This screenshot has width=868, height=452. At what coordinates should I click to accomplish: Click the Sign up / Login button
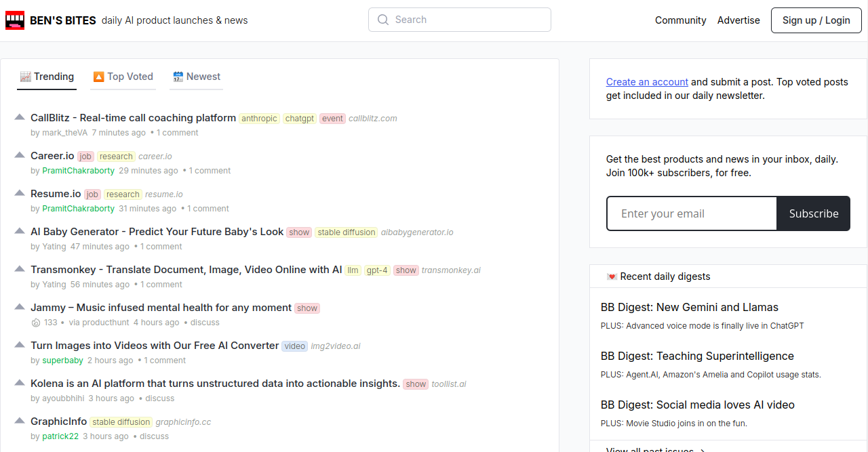point(816,20)
